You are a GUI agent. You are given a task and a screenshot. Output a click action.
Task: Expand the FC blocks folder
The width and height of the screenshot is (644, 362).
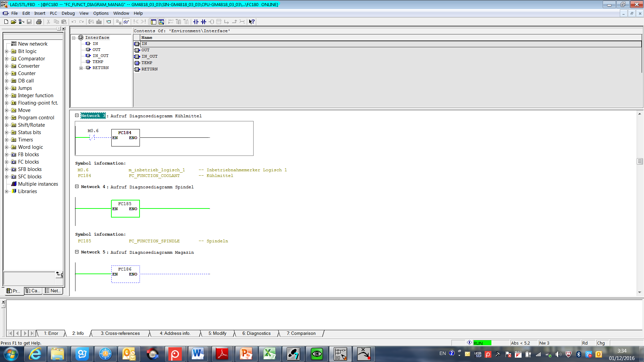pos(6,162)
